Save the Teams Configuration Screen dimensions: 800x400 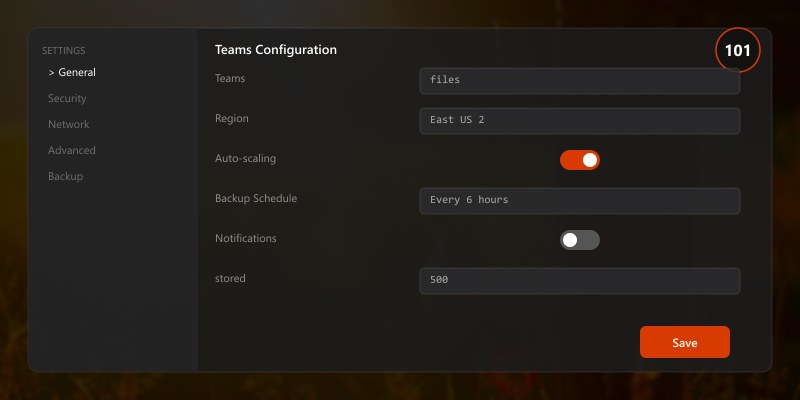(685, 342)
